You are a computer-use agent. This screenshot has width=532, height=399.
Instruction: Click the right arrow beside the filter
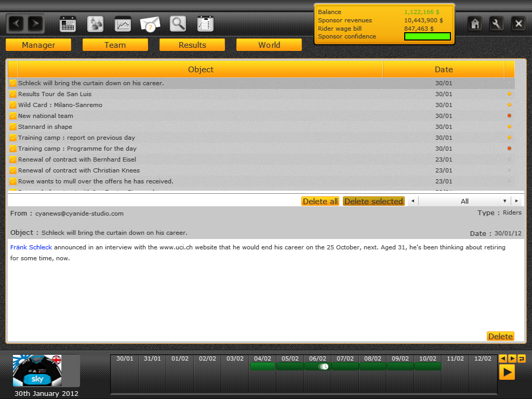point(516,201)
